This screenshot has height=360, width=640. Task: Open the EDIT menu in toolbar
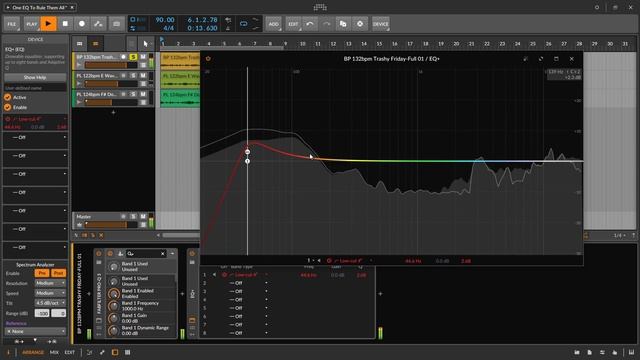point(293,24)
